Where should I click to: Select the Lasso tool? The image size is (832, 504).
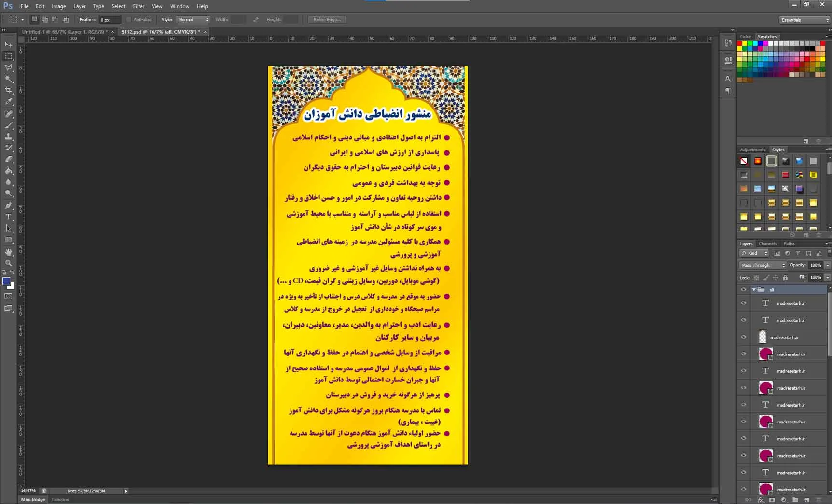[x=9, y=68]
